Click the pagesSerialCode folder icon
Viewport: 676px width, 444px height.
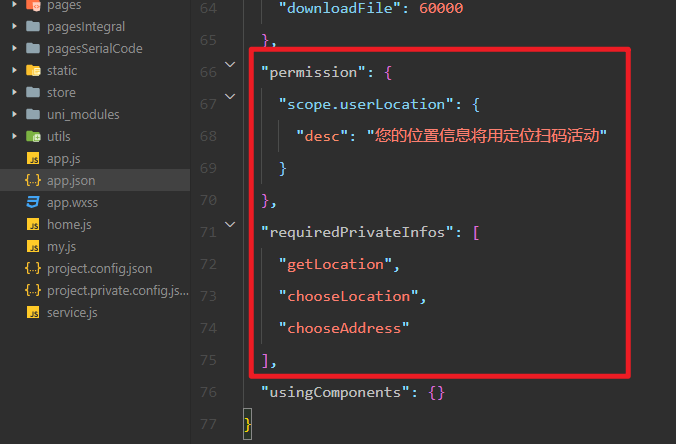pos(33,48)
